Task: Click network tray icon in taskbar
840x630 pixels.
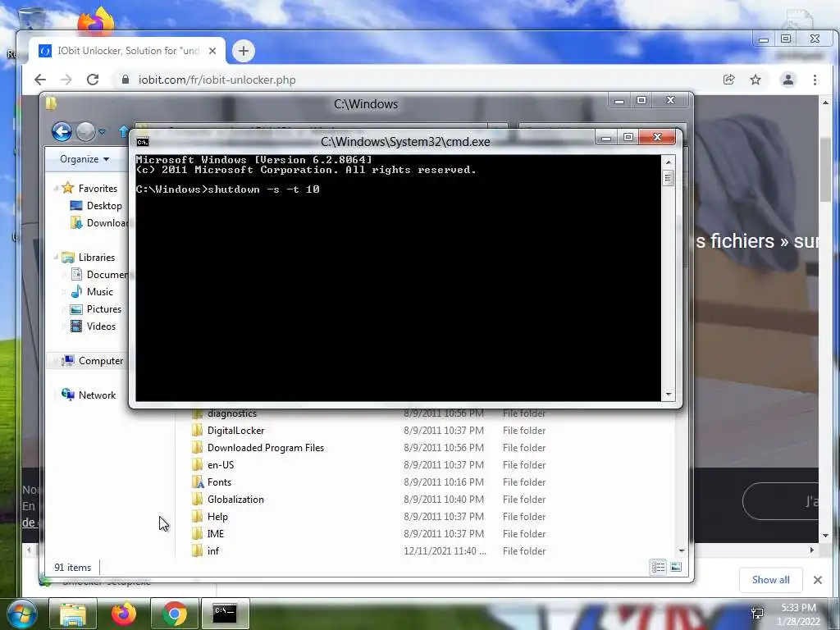Action: [x=757, y=614]
